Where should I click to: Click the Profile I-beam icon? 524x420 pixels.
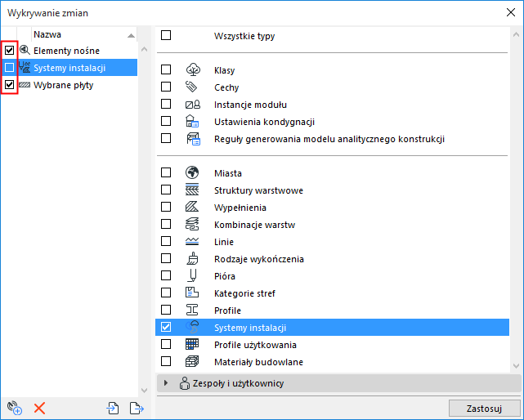192,310
